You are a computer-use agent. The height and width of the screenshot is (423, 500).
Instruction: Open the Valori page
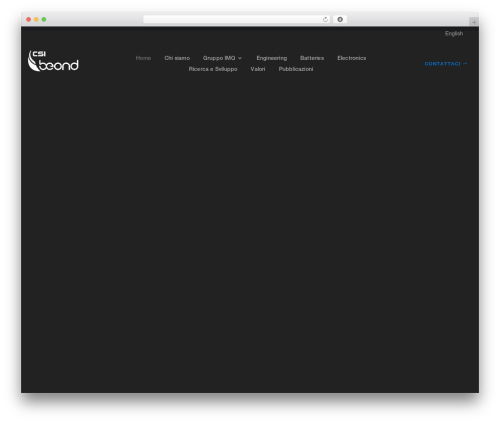[258, 69]
